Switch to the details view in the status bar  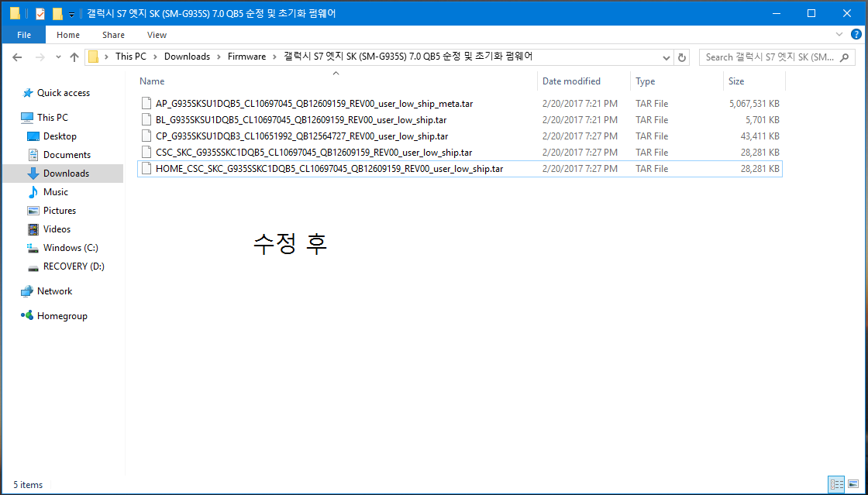(x=836, y=484)
